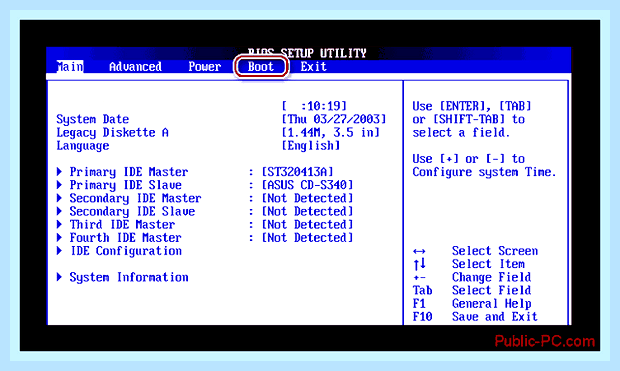
Task: Click the left-right arrows Select Screen icon
Action: [419, 251]
